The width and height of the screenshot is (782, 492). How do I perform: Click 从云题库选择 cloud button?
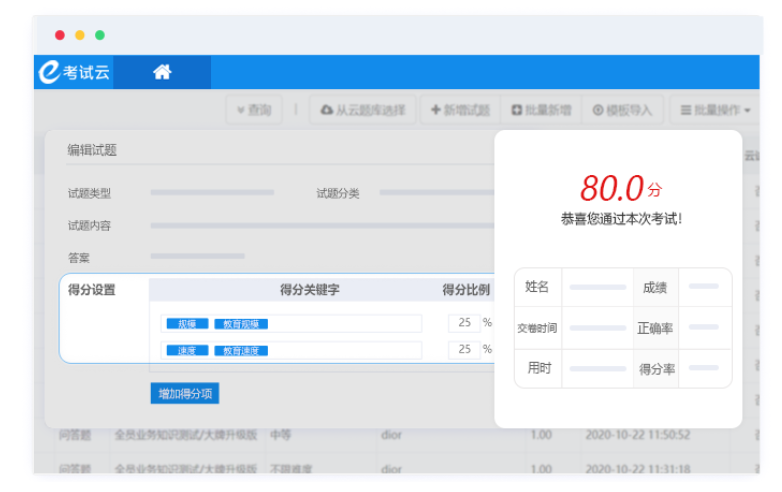pyautogui.click(x=363, y=110)
